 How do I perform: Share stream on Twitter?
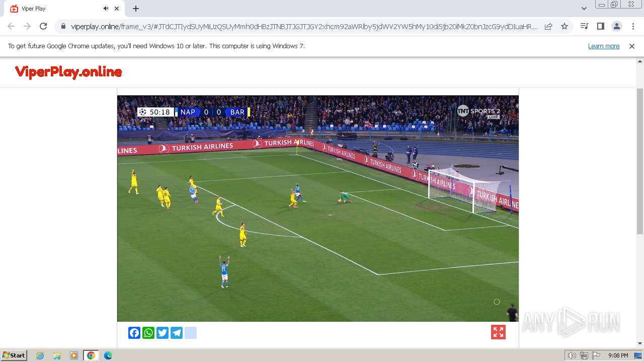point(163,333)
